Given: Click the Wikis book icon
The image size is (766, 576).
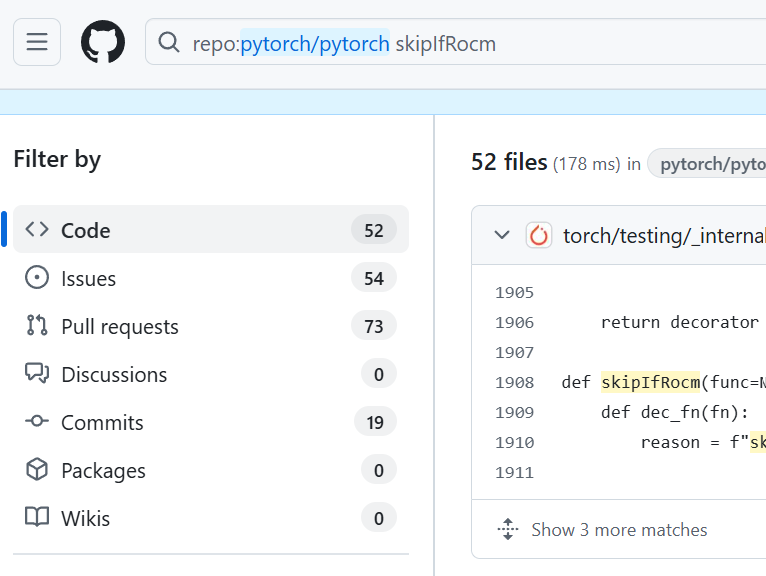Looking at the screenshot, I should tap(37, 517).
